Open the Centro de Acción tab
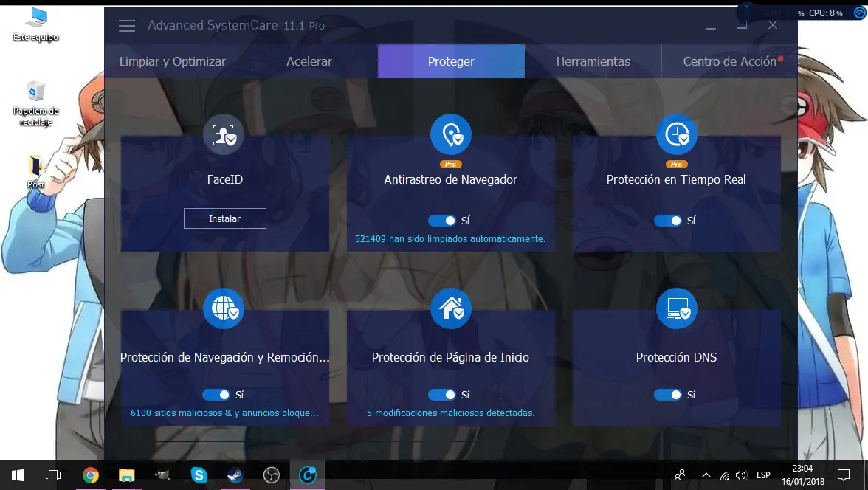Screen dimensions: 868x490 point(729,61)
